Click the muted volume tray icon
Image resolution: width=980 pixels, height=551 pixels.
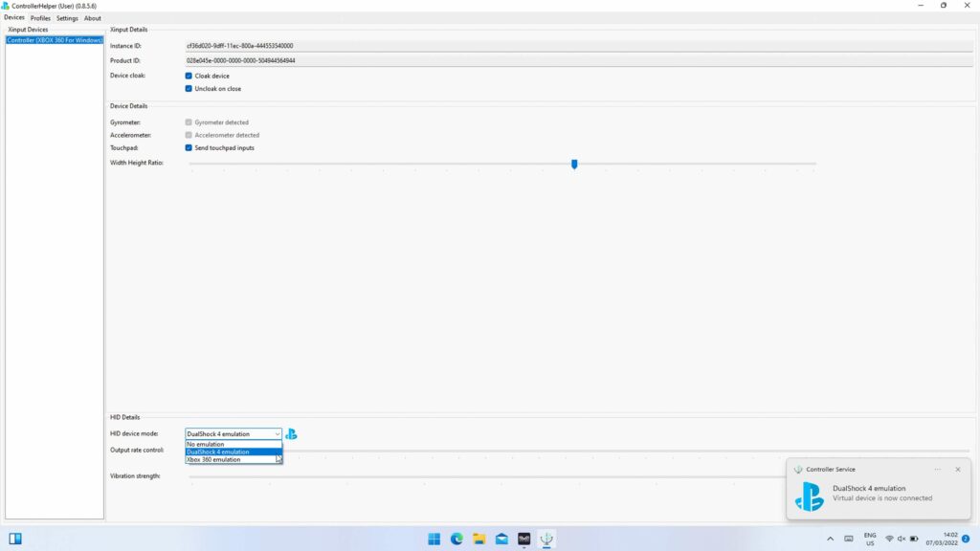pyautogui.click(x=902, y=539)
